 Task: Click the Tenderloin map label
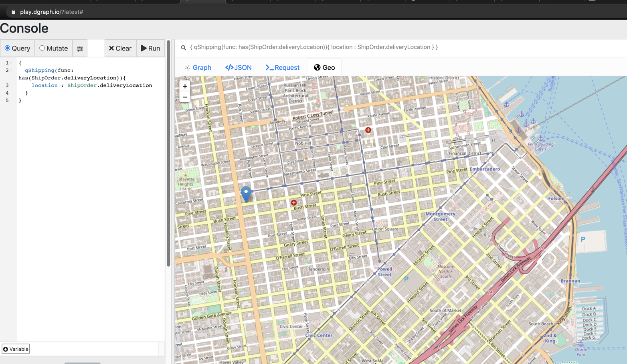319,269
